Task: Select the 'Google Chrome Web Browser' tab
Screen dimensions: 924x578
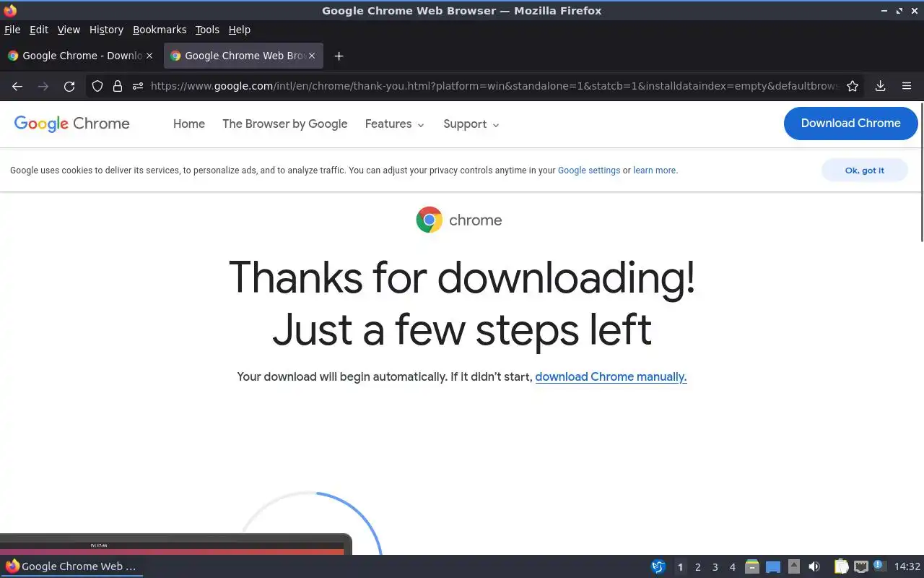Action: (243, 56)
